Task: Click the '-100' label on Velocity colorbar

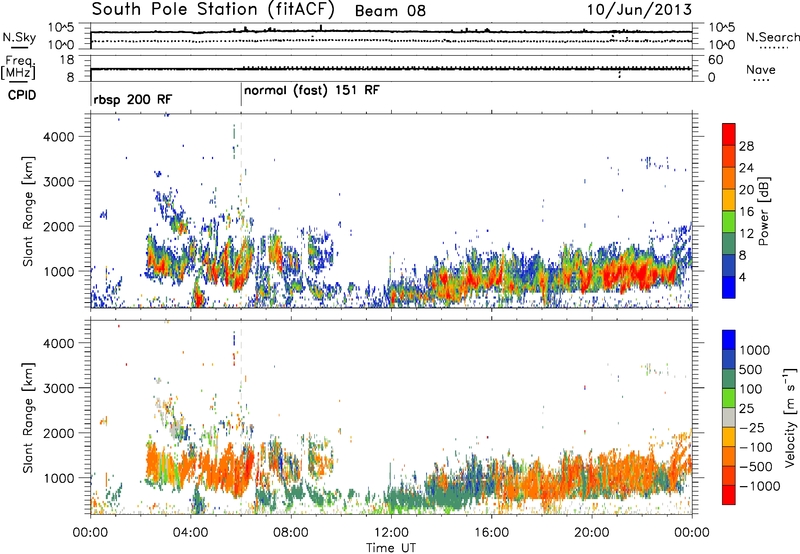Action: [x=756, y=447]
